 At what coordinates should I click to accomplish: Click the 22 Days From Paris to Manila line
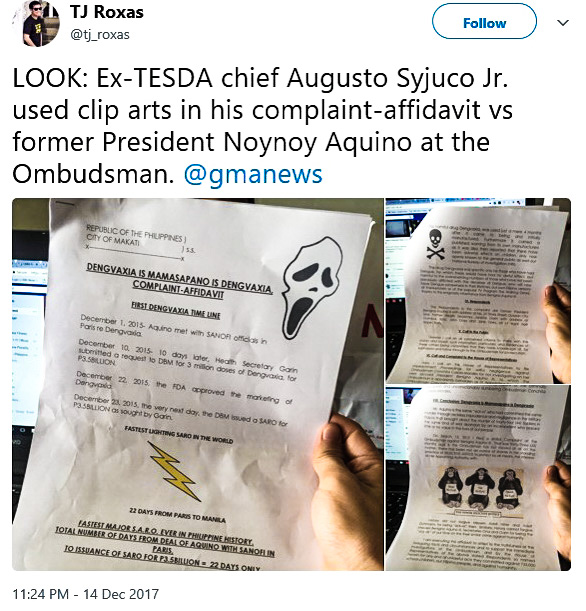pyautogui.click(x=177, y=515)
